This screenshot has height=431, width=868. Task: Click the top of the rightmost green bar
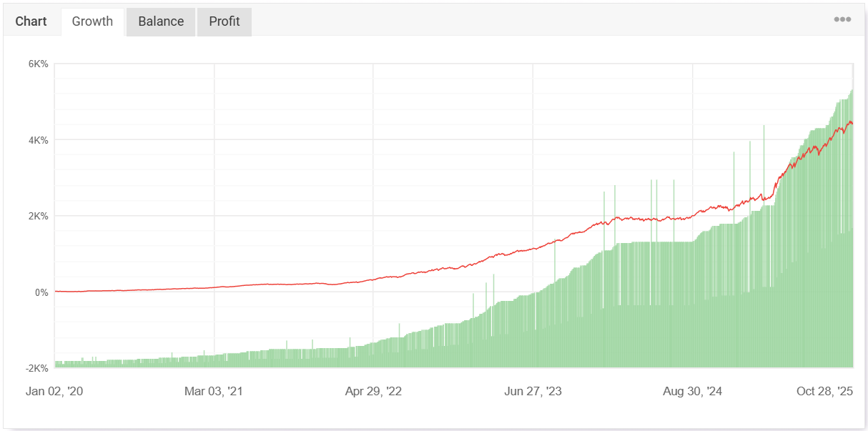click(x=852, y=91)
